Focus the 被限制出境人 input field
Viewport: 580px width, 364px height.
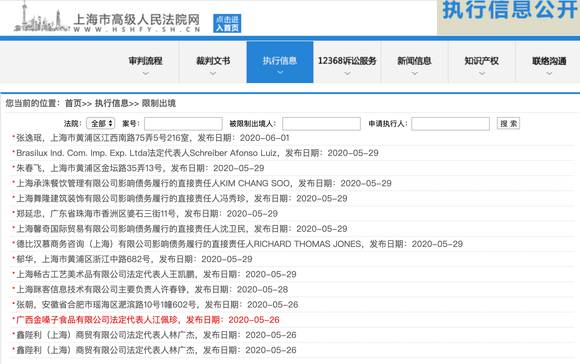pyautogui.click(x=321, y=124)
